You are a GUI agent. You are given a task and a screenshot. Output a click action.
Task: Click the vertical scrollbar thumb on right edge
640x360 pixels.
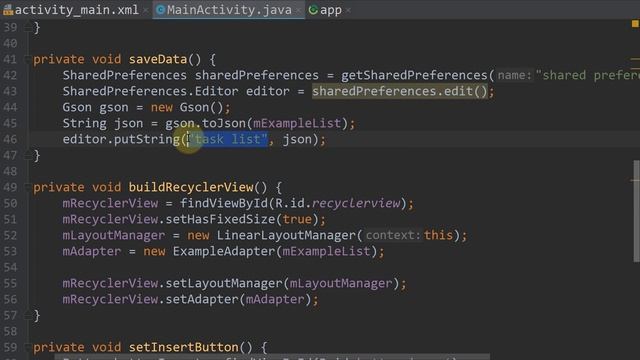click(636, 211)
